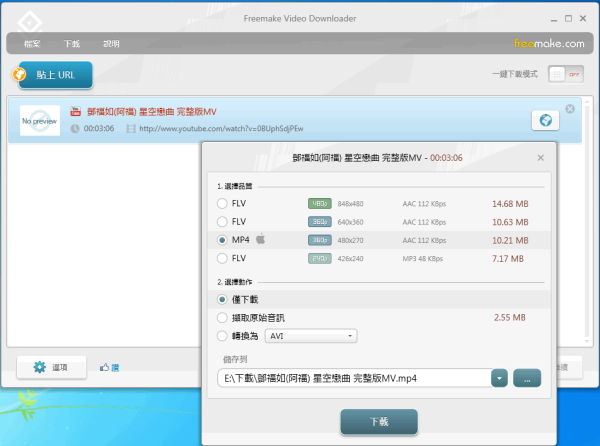The height and width of the screenshot is (446, 600).
Task: Select the FLV 426x240 radio button
Action: click(x=222, y=258)
